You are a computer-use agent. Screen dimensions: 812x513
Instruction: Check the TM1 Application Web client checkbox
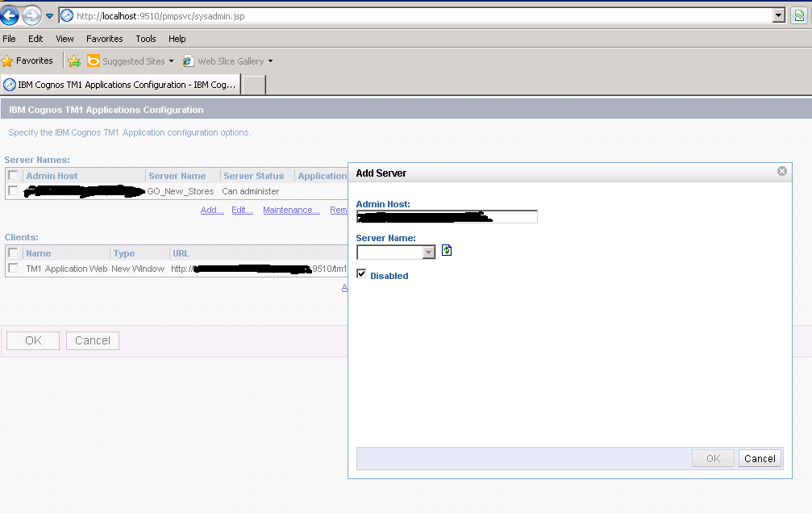[x=14, y=269]
